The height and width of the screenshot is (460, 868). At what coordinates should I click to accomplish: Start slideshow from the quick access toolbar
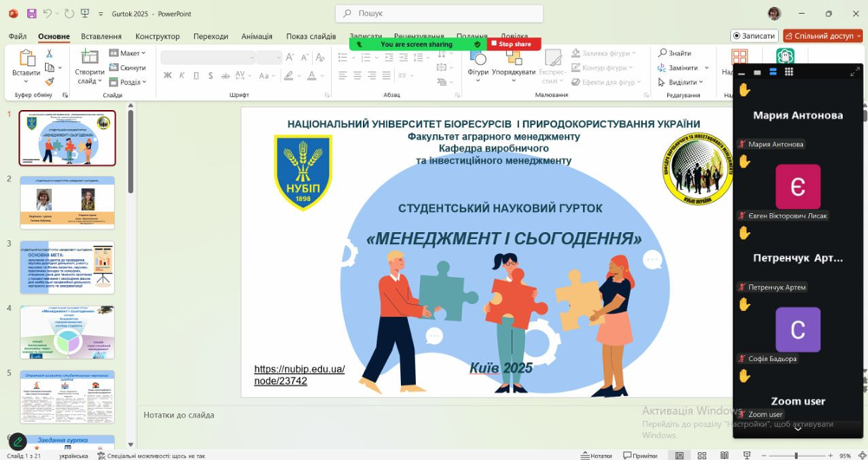[85, 14]
